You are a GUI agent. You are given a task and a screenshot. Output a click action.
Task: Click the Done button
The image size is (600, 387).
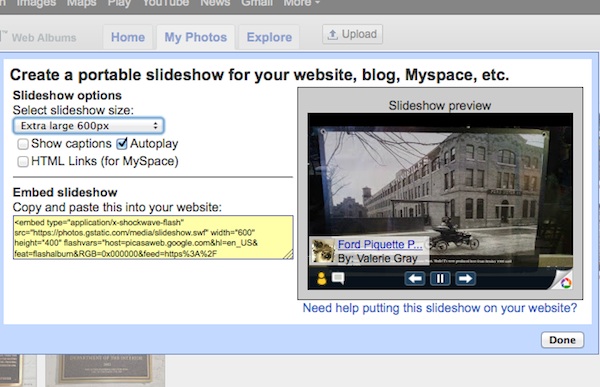[x=562, y=340]
